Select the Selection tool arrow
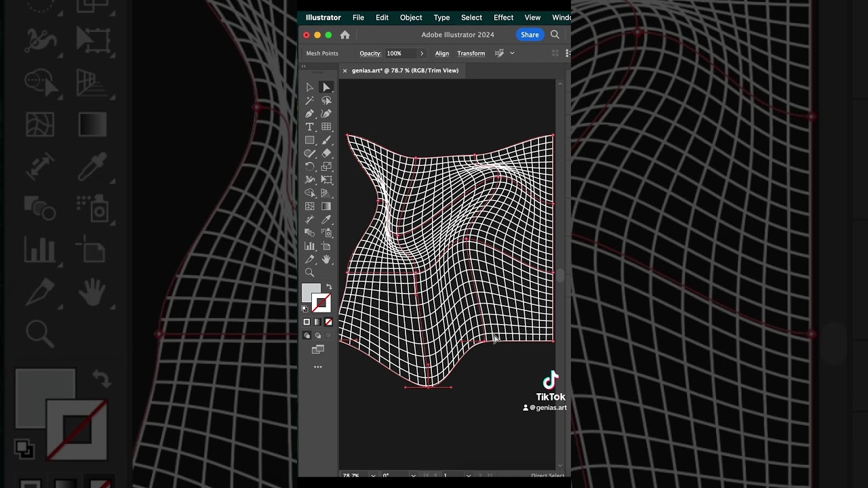 (x=310, y=87)
